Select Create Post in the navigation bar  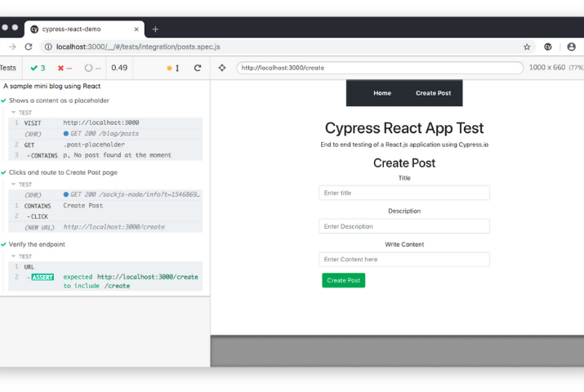click(433, 93)
